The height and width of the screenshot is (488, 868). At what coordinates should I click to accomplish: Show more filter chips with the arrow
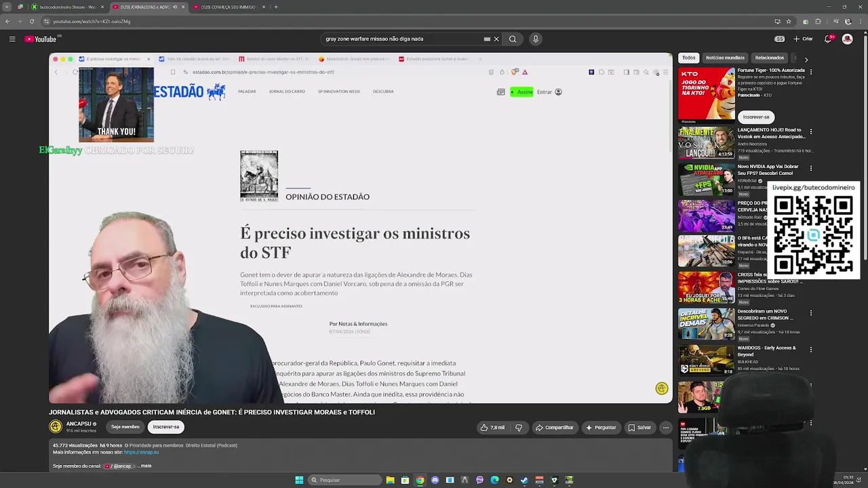(806, 59)
